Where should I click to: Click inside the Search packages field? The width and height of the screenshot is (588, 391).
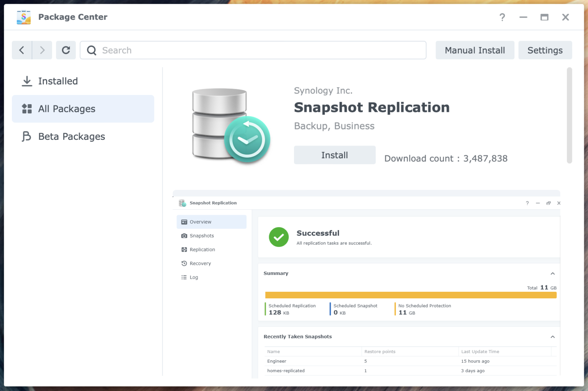pos(253,50)
